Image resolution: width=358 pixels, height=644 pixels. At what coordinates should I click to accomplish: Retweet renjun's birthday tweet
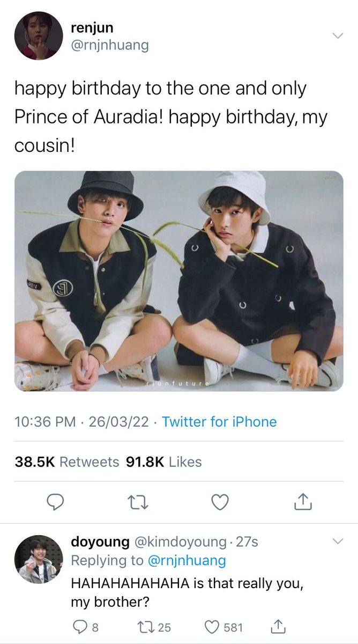click(138, 502)
